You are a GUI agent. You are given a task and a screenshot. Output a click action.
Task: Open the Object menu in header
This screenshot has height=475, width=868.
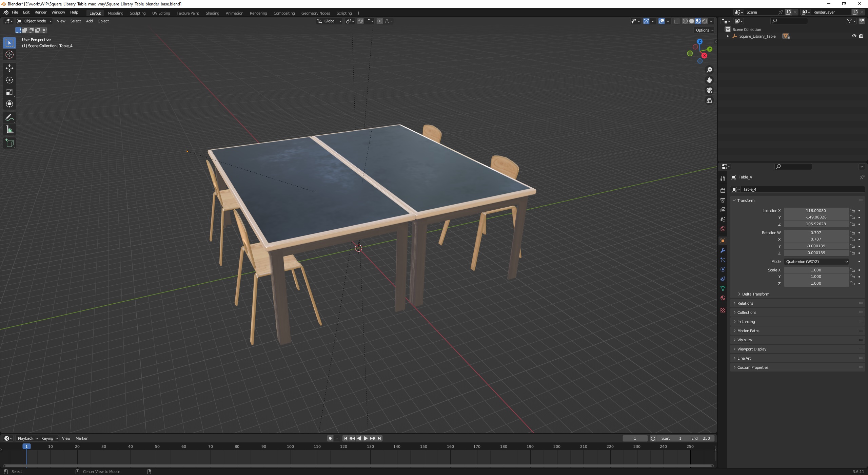point(103,21)
